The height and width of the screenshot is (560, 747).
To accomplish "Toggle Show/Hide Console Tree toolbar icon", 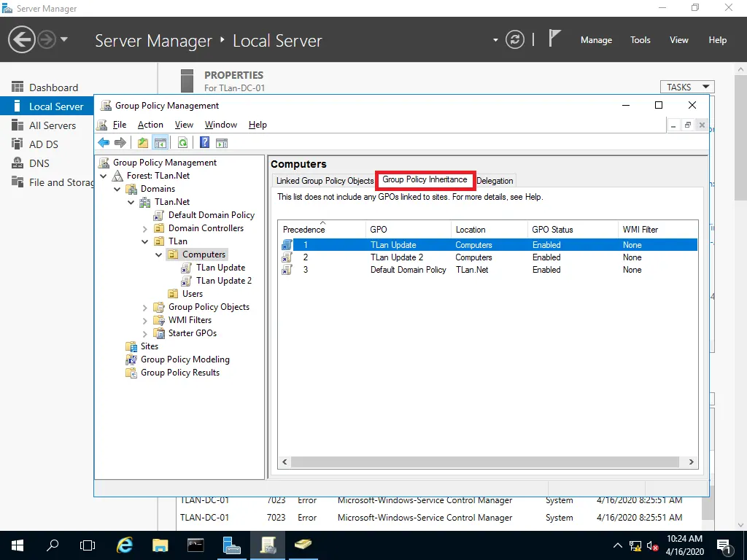I will [x=160, y=142].
